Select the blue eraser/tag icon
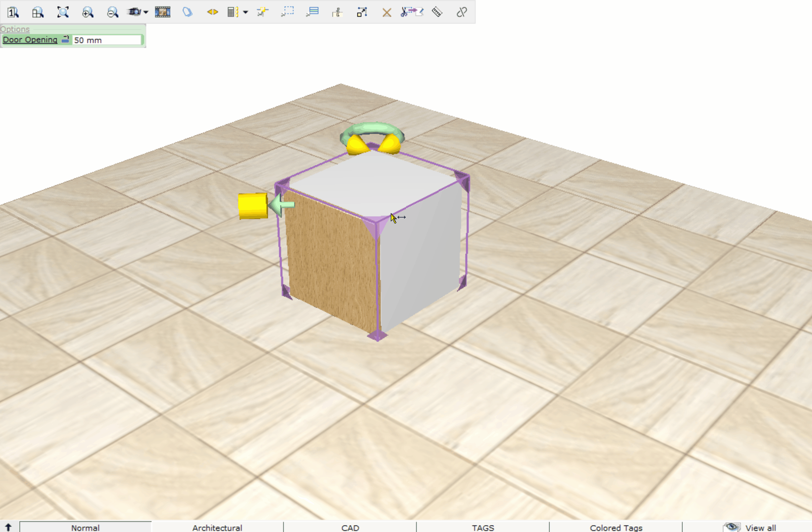The image size is (812, 532). click(x=188, y=12)
